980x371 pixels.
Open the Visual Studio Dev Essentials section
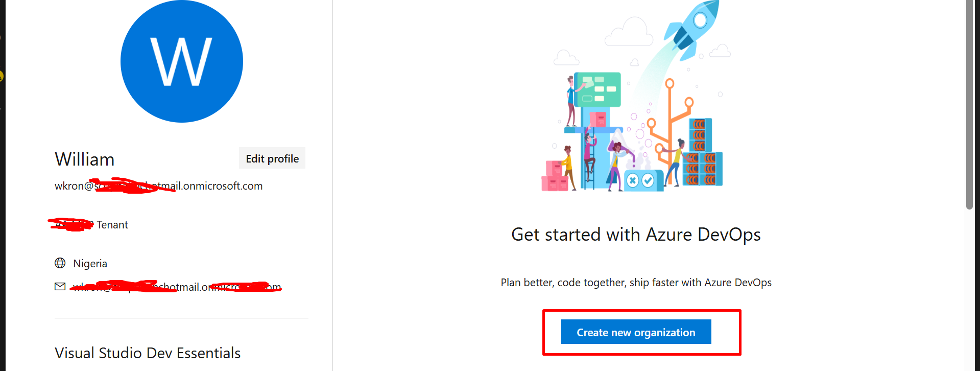click(x=148, y=353)
